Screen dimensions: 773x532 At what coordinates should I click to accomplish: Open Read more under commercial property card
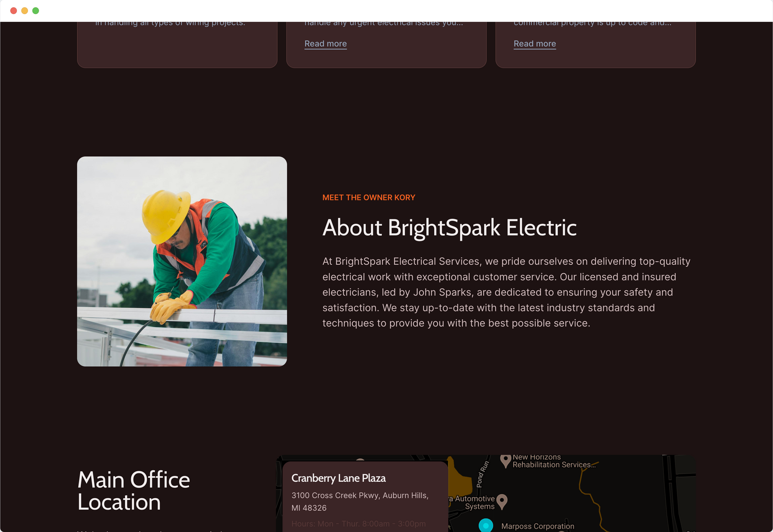534,43
